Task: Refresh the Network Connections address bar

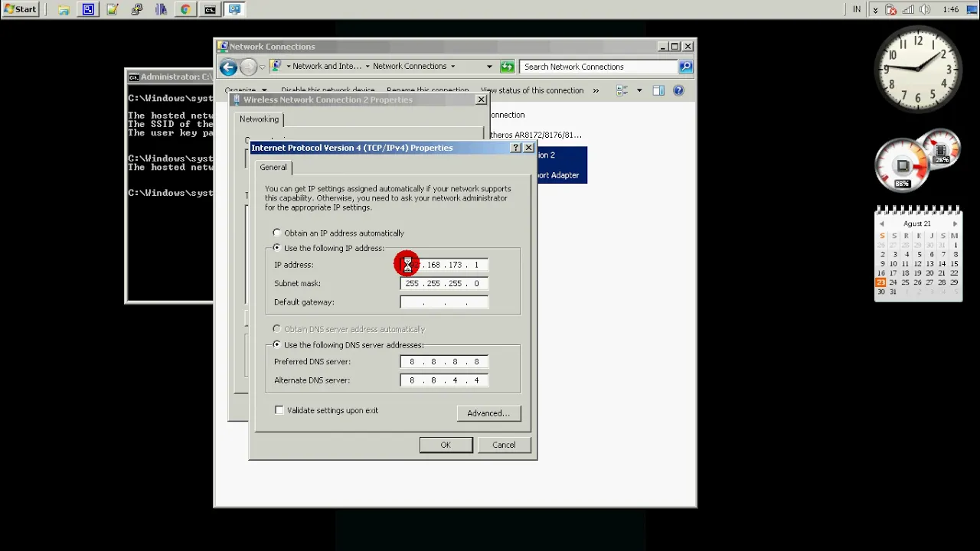Action: tap(508, 67)
